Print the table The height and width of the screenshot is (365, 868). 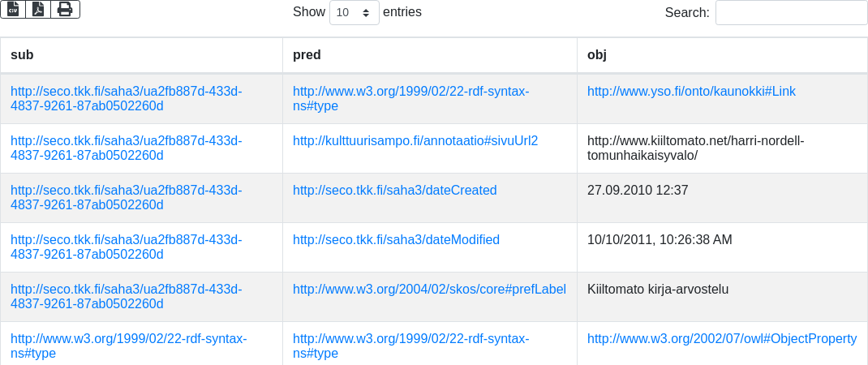(x=65, y=9)
